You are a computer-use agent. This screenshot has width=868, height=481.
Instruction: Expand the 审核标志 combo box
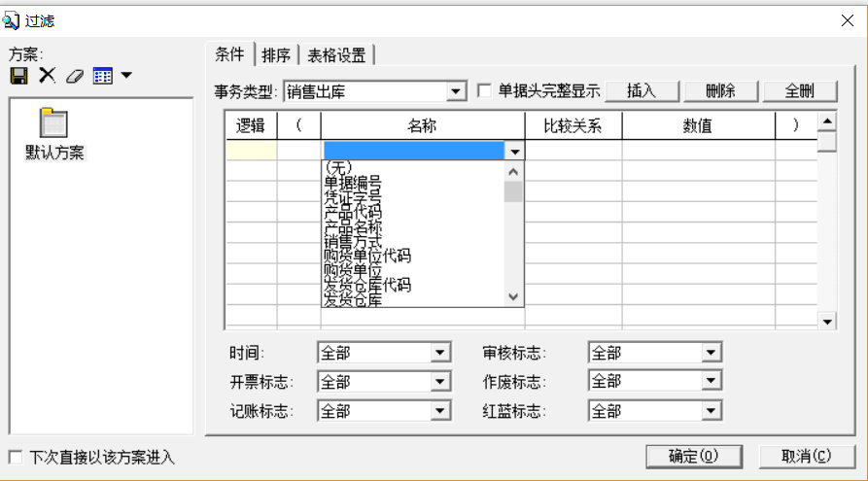pyautogui.click(x=712, y=353)
